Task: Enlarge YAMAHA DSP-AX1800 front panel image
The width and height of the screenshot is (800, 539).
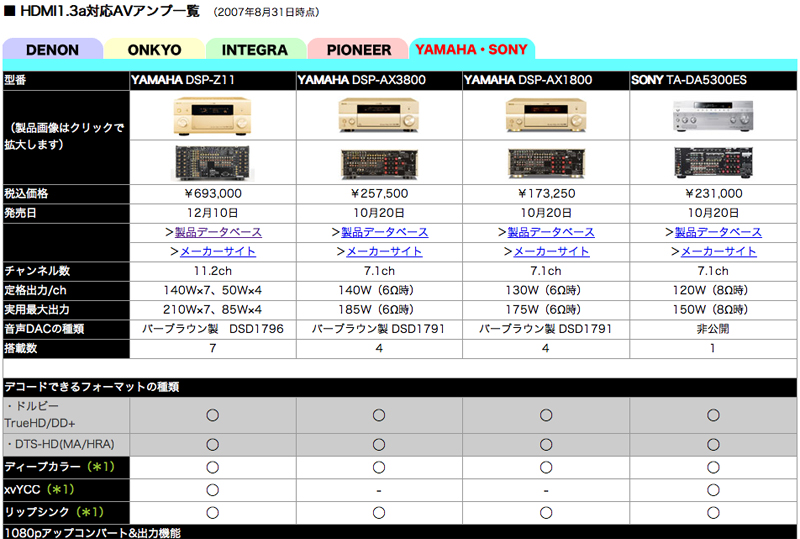Action: [546, 115]
